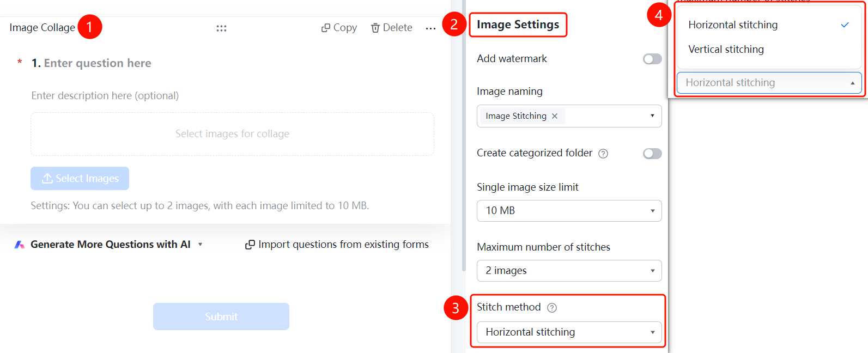Open the more options ellipsis menu
868x353 pixels.
pos(430,28)
